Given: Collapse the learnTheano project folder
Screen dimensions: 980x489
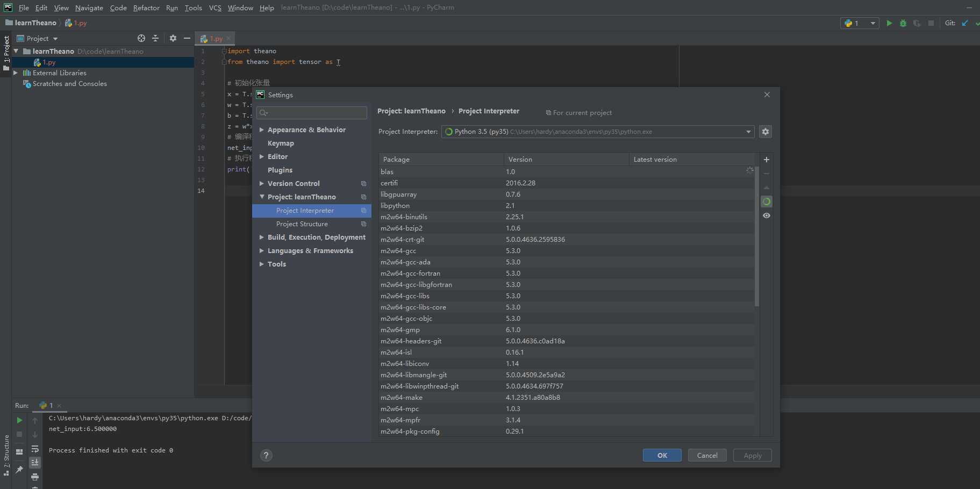Looking at the screenshot, I should 16,51.
